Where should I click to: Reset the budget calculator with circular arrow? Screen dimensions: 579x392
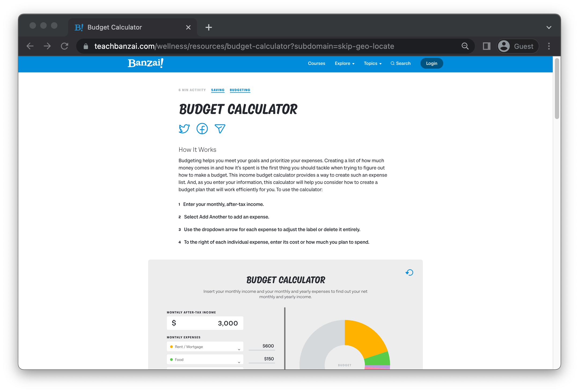click(409, 273)
